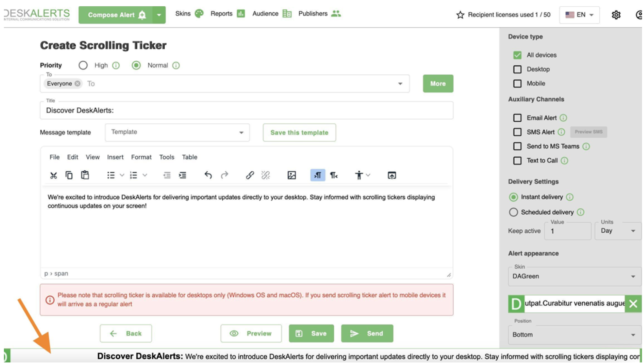
Task: Choose Scheduled delivery option
Action: pyautogui.click(x=513, y=212)
